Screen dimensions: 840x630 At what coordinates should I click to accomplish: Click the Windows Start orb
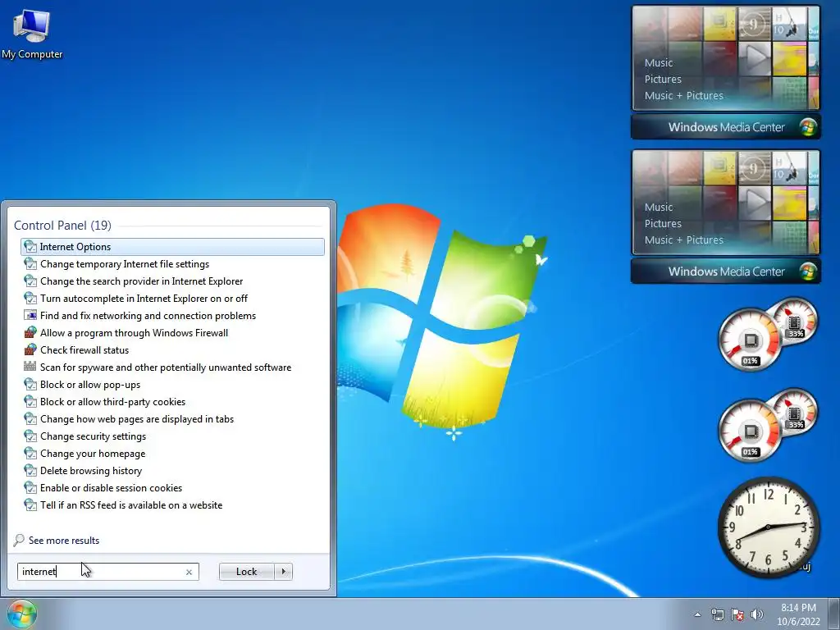click(x=21, y=614)
